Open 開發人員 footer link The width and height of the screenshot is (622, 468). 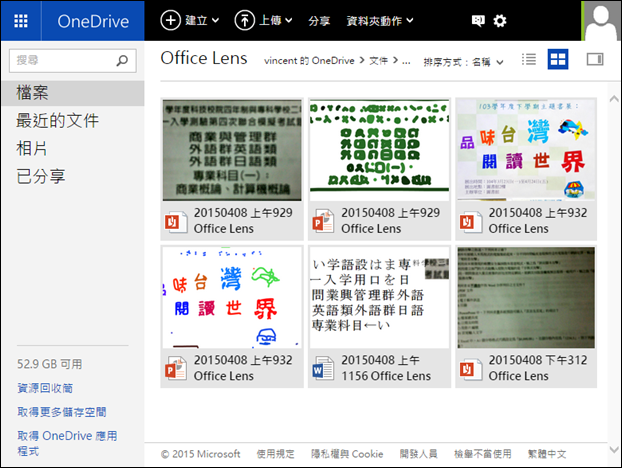click(x=419, y=454)
